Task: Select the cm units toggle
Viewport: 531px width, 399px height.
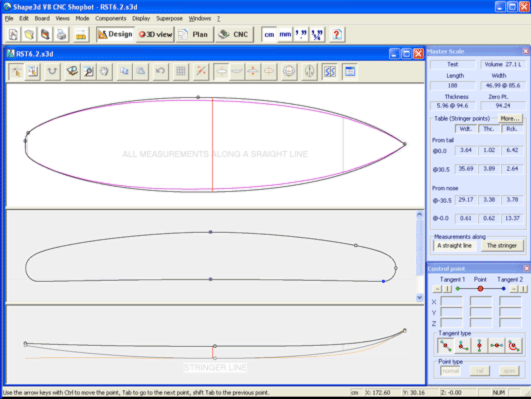Action: [270, 35]
